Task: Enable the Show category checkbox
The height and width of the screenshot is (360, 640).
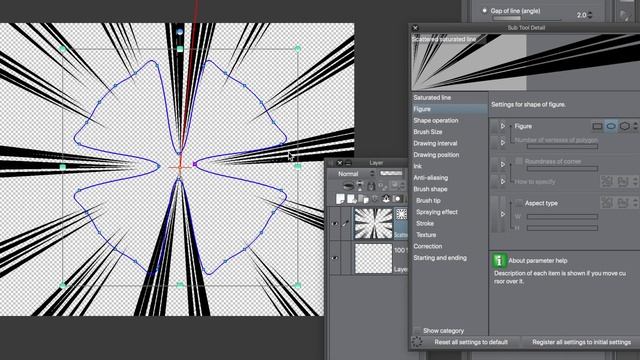Action: coord(417,330)
